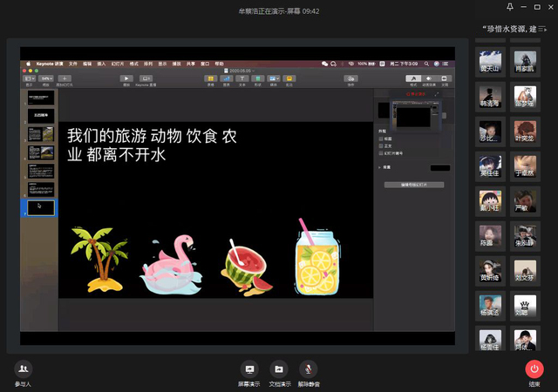Click the Keynote add slide plus button
This screenshot has height=392, width=558.
pyautogui.click(x=64, y=78)
